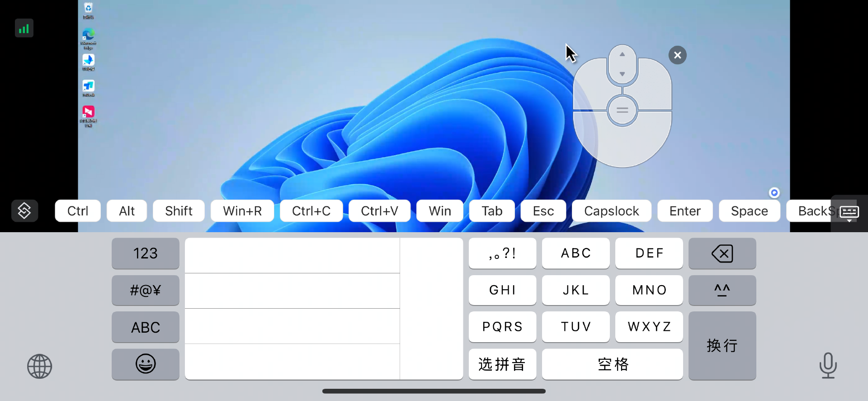Screen dimensions: 868x401
Task: Tap the small blue circle indicator
Action: (774, 193)
